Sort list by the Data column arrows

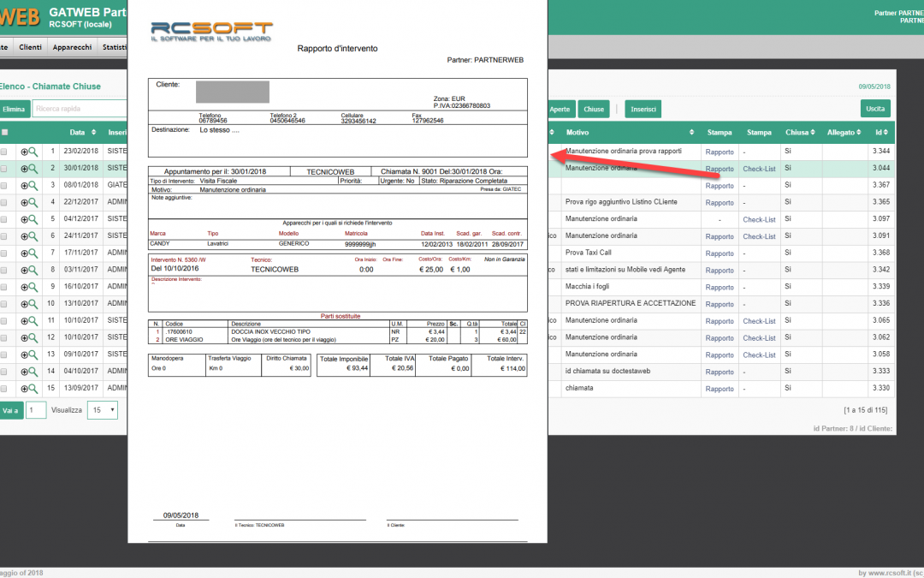pyautogui.click(x=93, y=133)
